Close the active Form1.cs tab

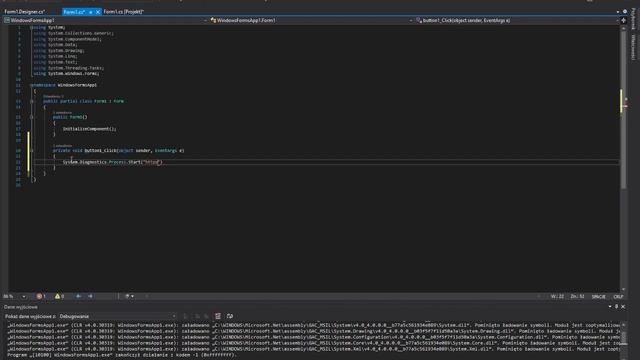[98, 12]
